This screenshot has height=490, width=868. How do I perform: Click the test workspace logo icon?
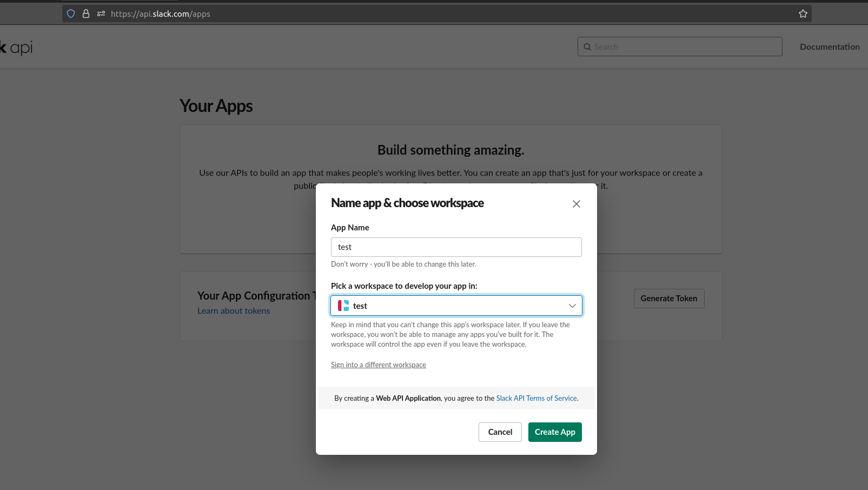tap(343, 306)
